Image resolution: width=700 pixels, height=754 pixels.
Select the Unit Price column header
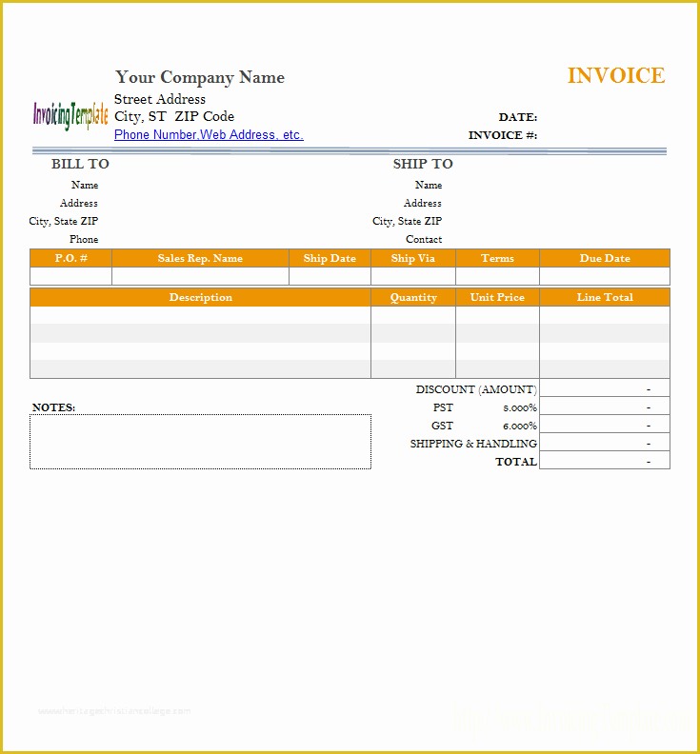[x=497, y=297]
